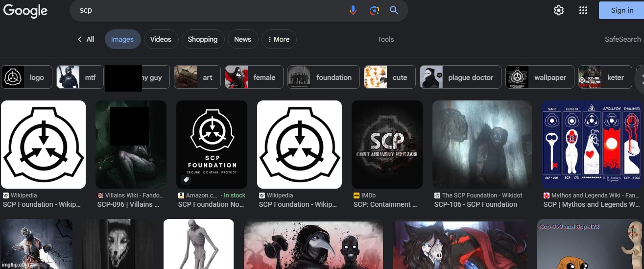Open quick settings gear icon
Screen dimensions: 644x269
point(559,10)
